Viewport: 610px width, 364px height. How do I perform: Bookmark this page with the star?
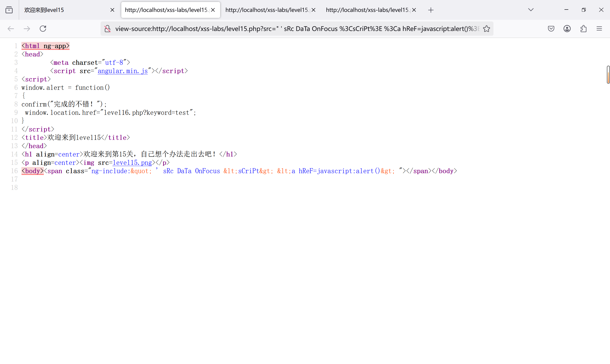[x=487, y=29]
